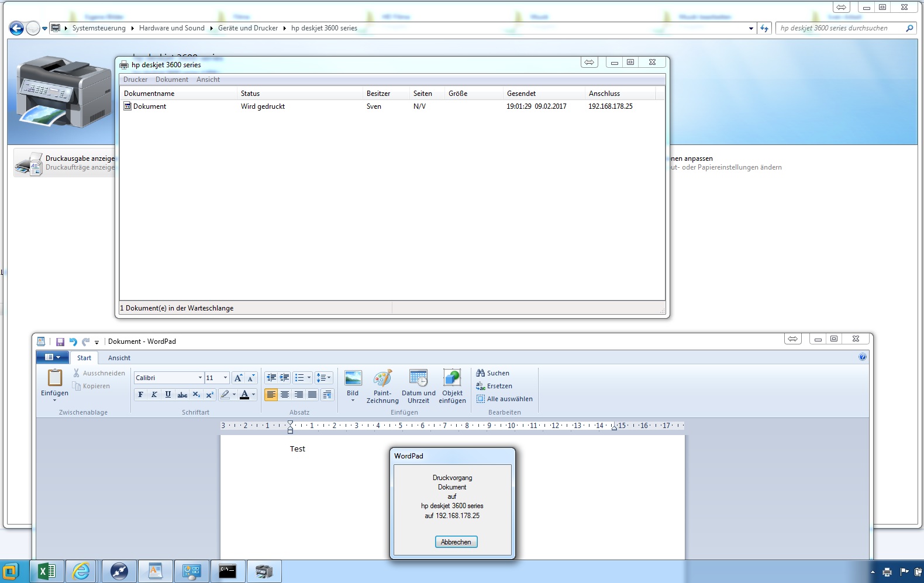Open Internet Explorer from the taskbar
Image resolution: width=924 pixels, height=583 pixels.
(81, 571)
